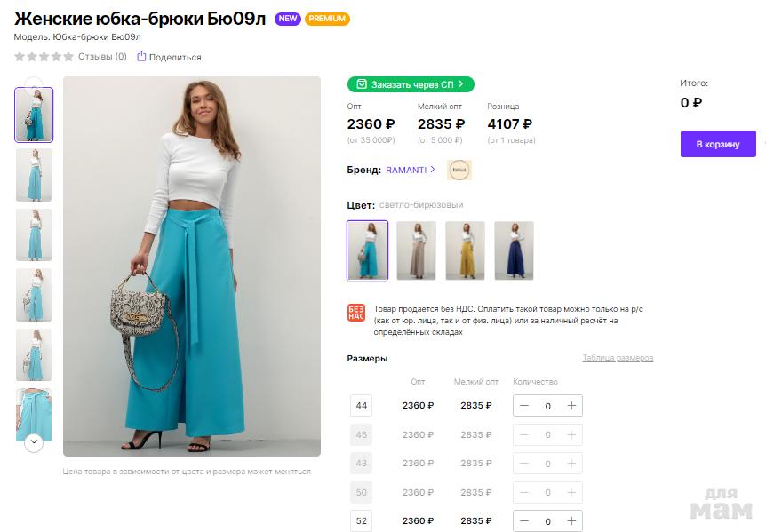Click the plus icon for size 44
766x532 pixels.
click(571, 406)
